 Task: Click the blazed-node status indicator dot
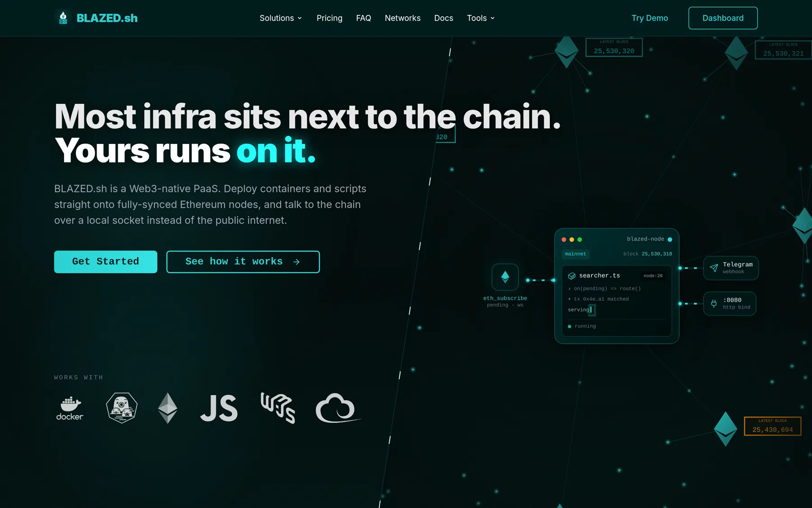tap(670, 240)
